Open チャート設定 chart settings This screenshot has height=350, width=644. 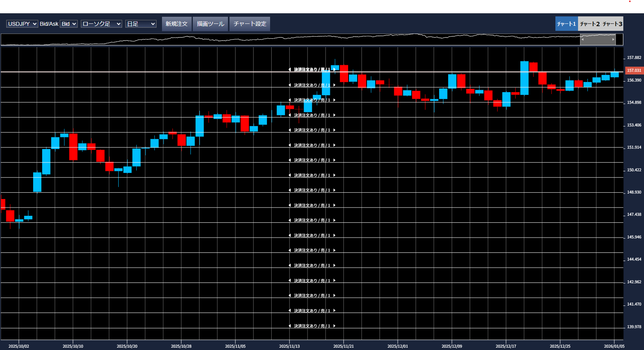point(250,24)
